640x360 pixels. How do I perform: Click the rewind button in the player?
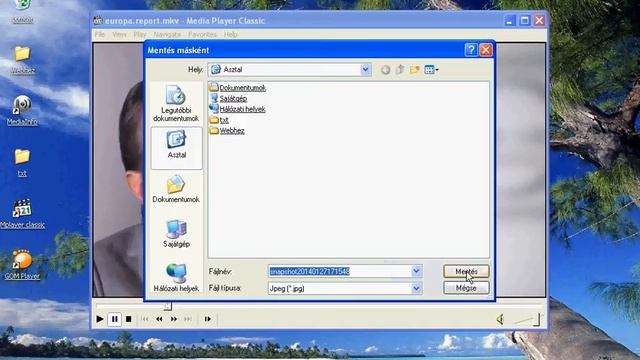coord(159,319)
